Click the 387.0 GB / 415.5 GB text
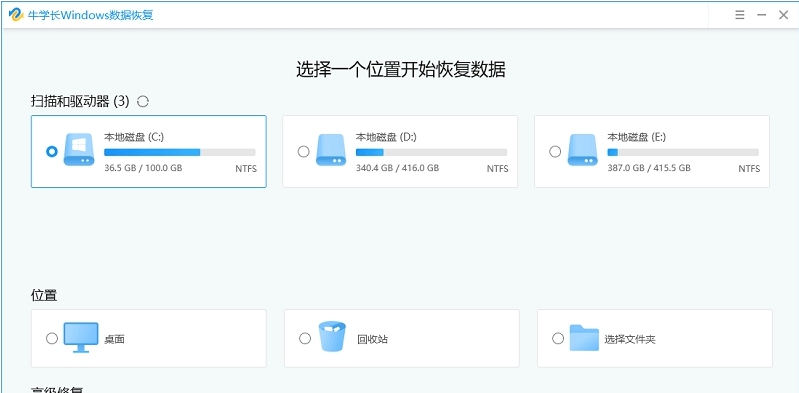 pos(649,168)
